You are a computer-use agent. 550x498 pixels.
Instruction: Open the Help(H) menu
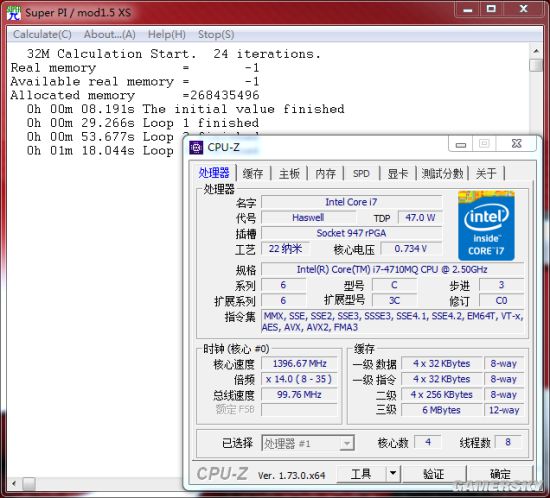[167, 34]
